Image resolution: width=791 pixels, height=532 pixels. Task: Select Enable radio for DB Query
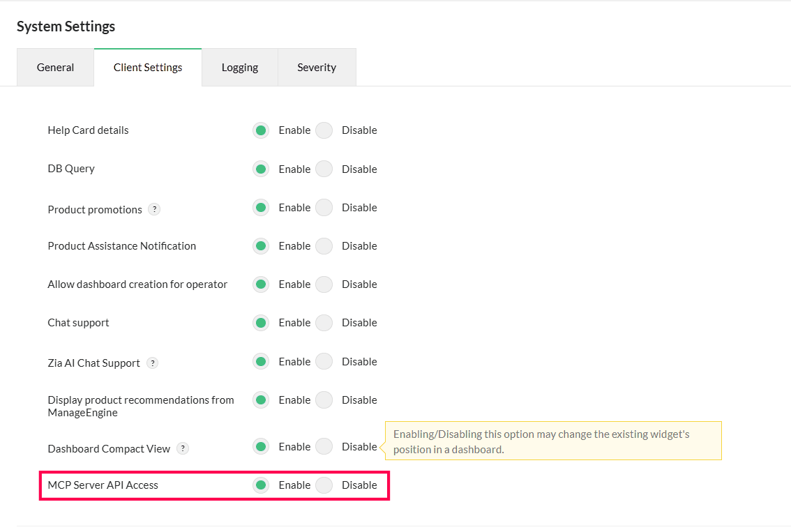261,169
